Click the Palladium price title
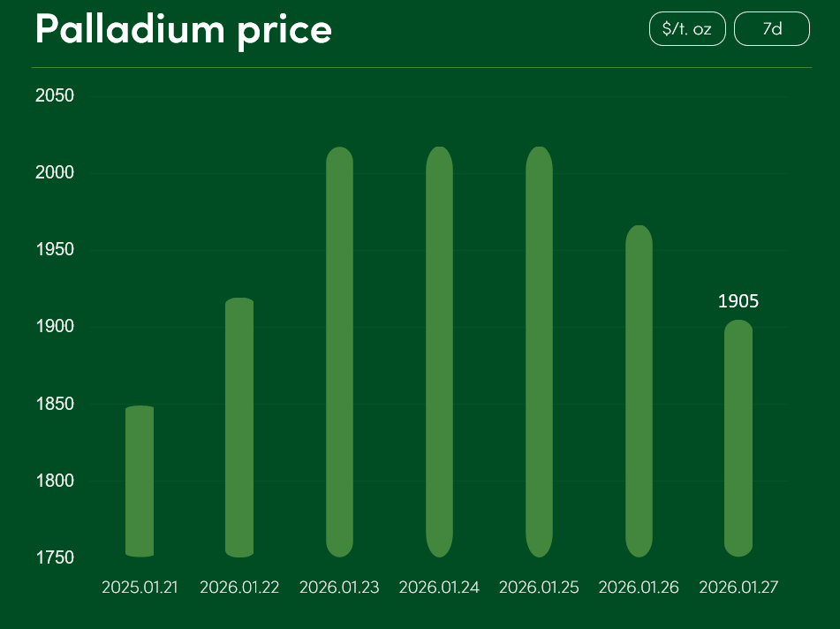This screenshot has width=840, height=629. pos(184,29)
